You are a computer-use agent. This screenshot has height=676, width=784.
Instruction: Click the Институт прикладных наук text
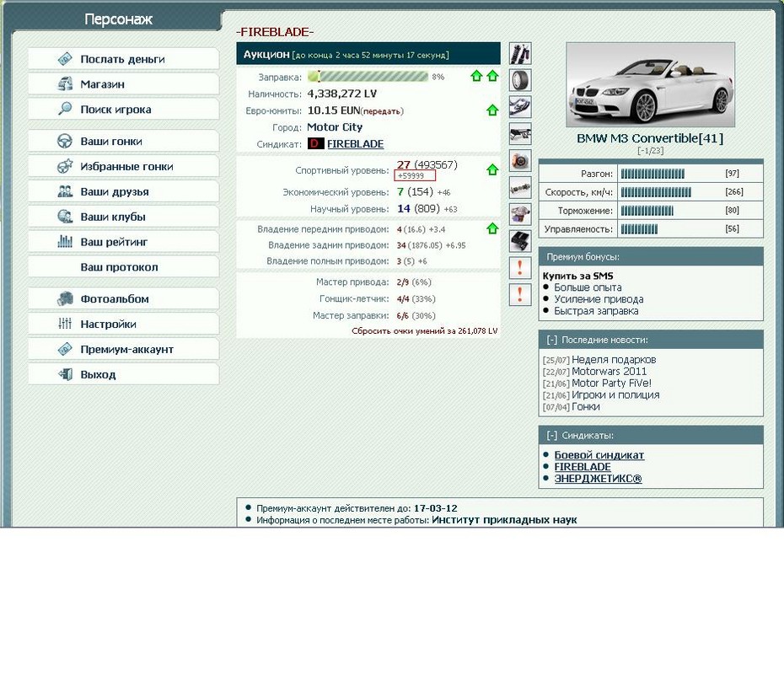coord(504,519)
